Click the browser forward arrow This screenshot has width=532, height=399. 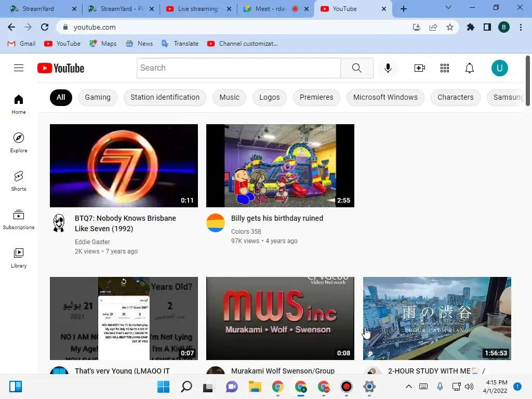tap(28, 27)
